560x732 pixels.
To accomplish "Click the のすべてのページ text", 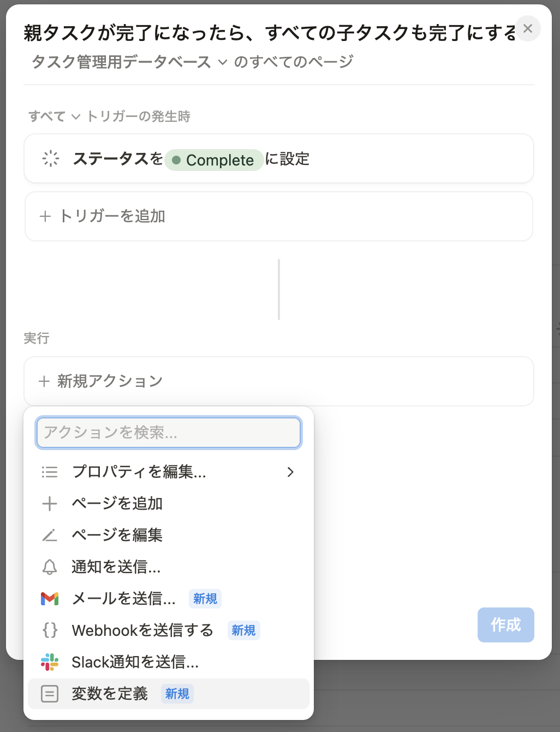I will (294, 62).
